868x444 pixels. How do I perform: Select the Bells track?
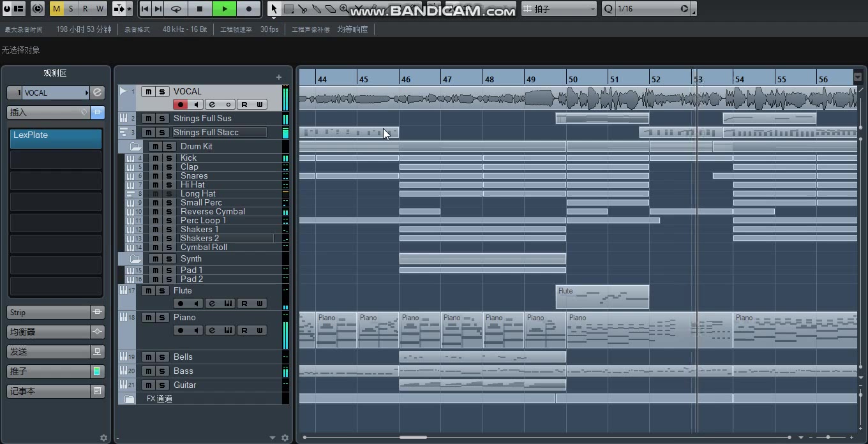[x=183, y=357]
